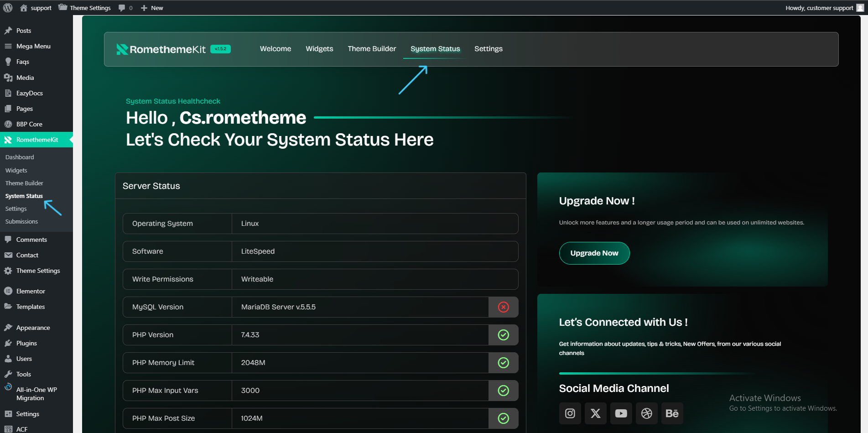The image size is (868, 433).
Task: Click the green check for PHP Max Input Vars
Action: (504, 391)
